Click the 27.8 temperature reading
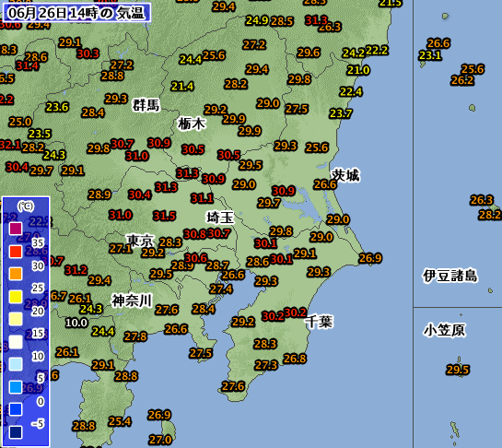Image resolution: width=502 pixels, height=448 pixels. (x=135, y=336)
